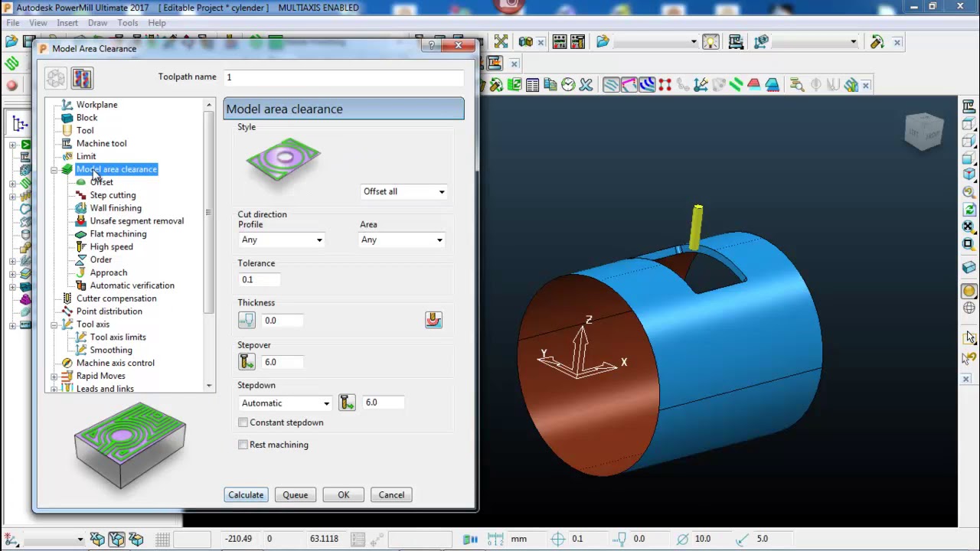The width and height of the screenshot is (980, 551).
Task: Click the copy toolpath icon beside gear
Action: point(82,78)
